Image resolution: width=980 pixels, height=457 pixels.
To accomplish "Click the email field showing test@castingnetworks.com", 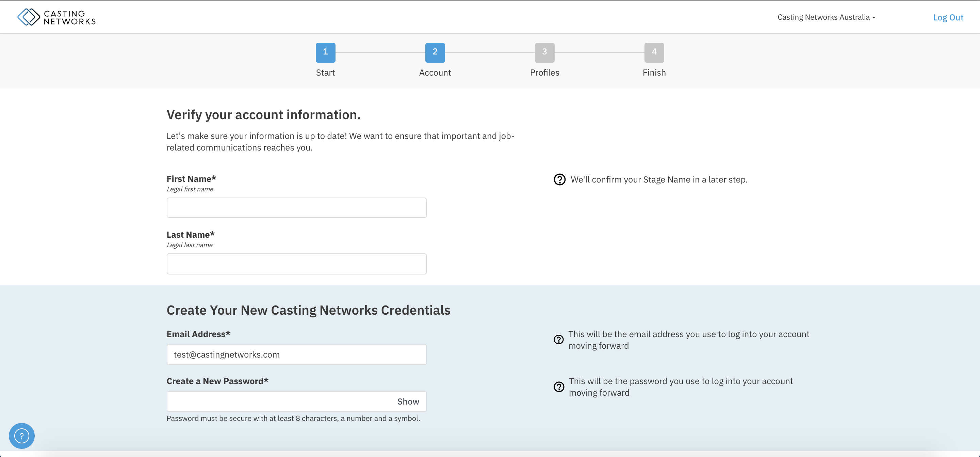I will (x=296, y=354).
